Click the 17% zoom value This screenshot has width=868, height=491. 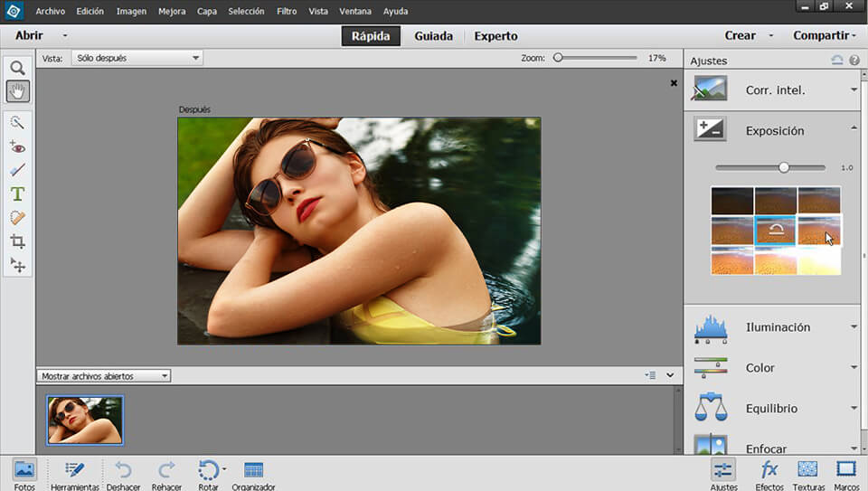(x=657, y=58)
